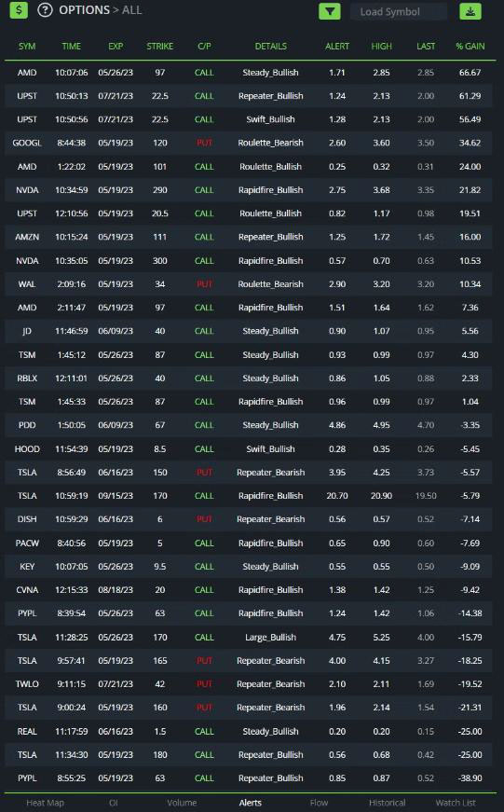The height and width of the screenshot is (812, 504).
Task: Click time 2:11:47 in AMD row
Action: click(72, 307)
